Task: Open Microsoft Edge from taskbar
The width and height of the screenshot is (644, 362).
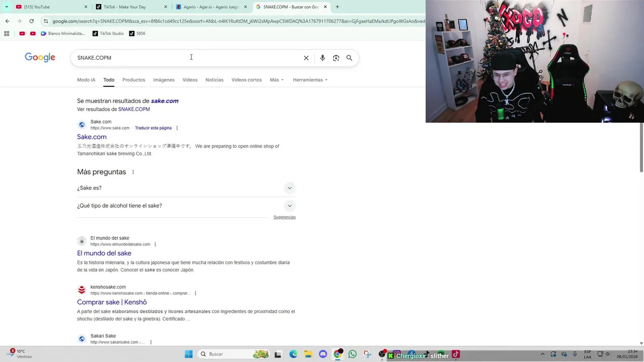Action: 293,354
